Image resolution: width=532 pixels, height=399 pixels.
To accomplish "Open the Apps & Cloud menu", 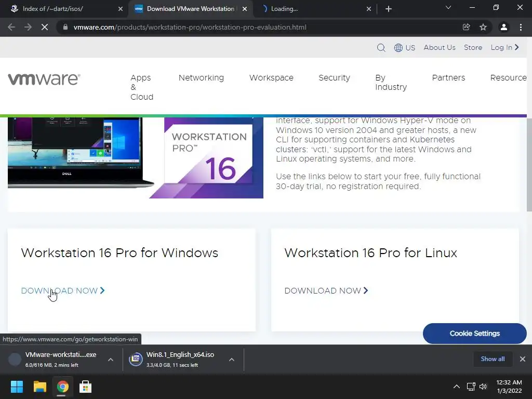I will coord(142,87).
